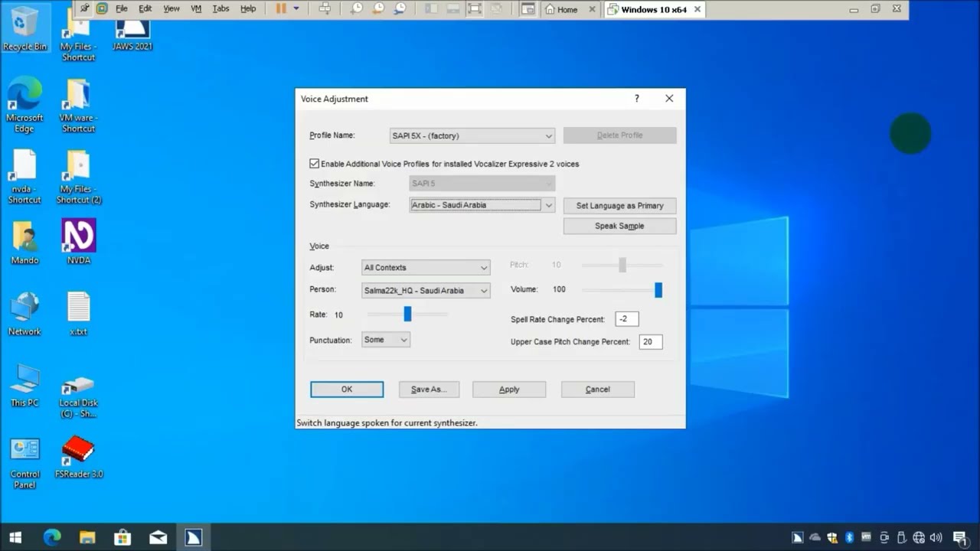Click the Save As... button
Screen dimensions: 980x551
pos(429,390)
